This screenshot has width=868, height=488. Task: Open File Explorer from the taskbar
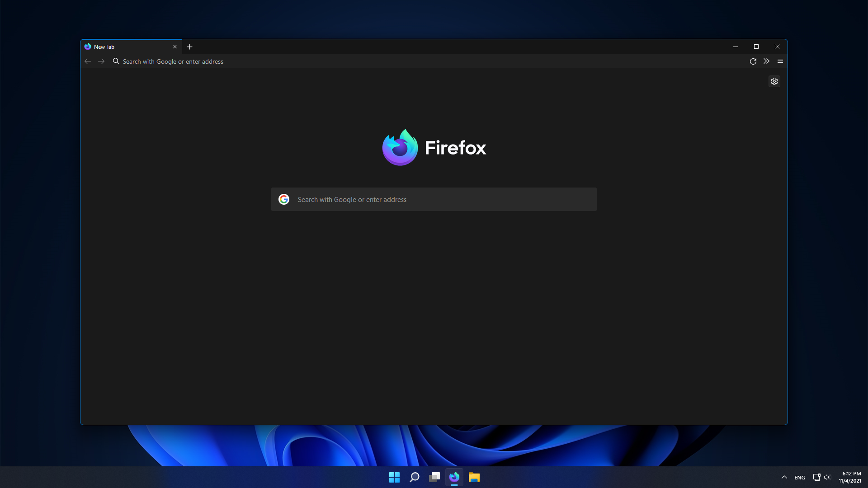474,477
